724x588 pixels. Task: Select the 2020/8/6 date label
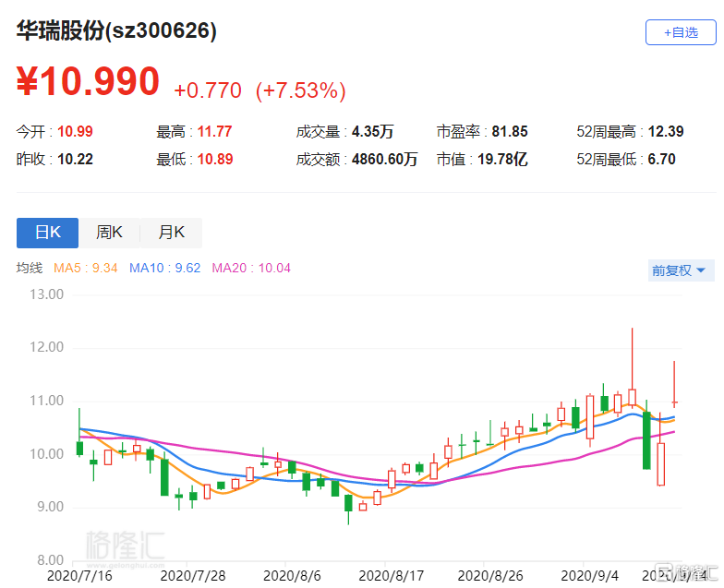pos(292,576)
